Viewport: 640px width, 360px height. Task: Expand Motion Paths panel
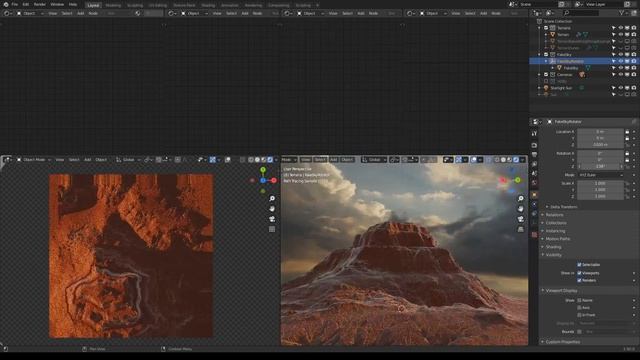tap(558, 239)
